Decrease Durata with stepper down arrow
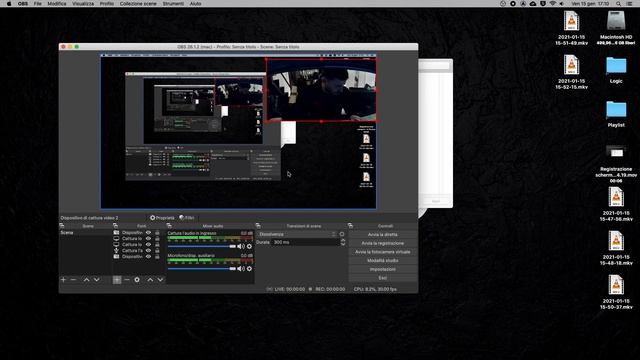This screenshot has width=640, height=360. click(343, 244)
